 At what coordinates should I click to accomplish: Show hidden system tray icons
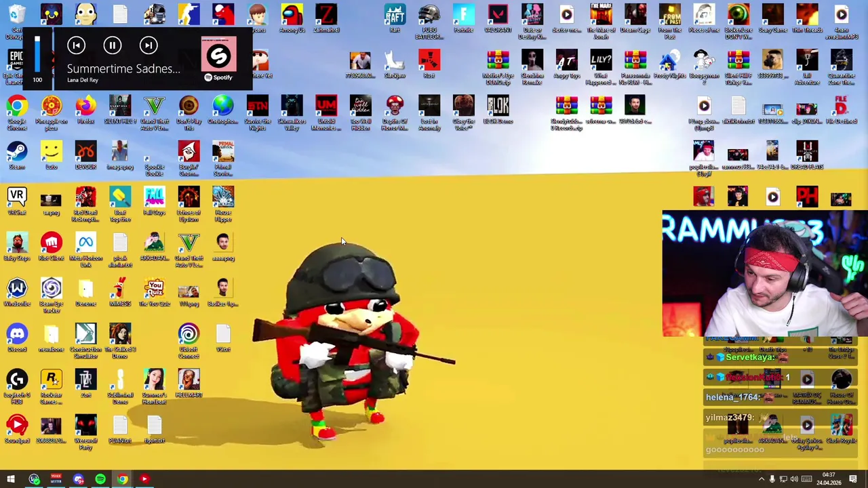pos(761,479)
